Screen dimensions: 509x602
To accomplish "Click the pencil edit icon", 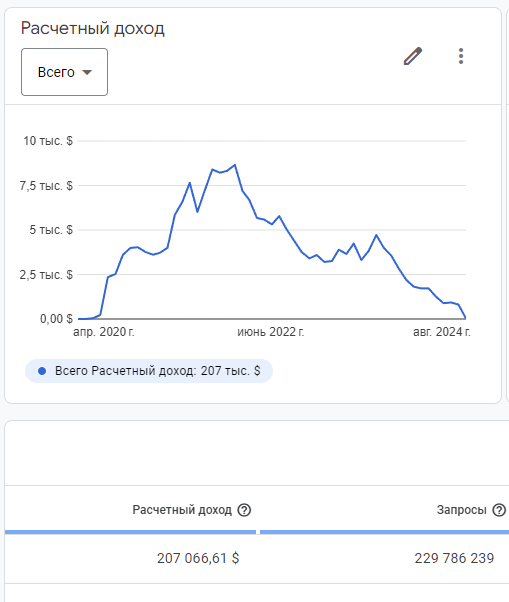I will click(413, 56).
